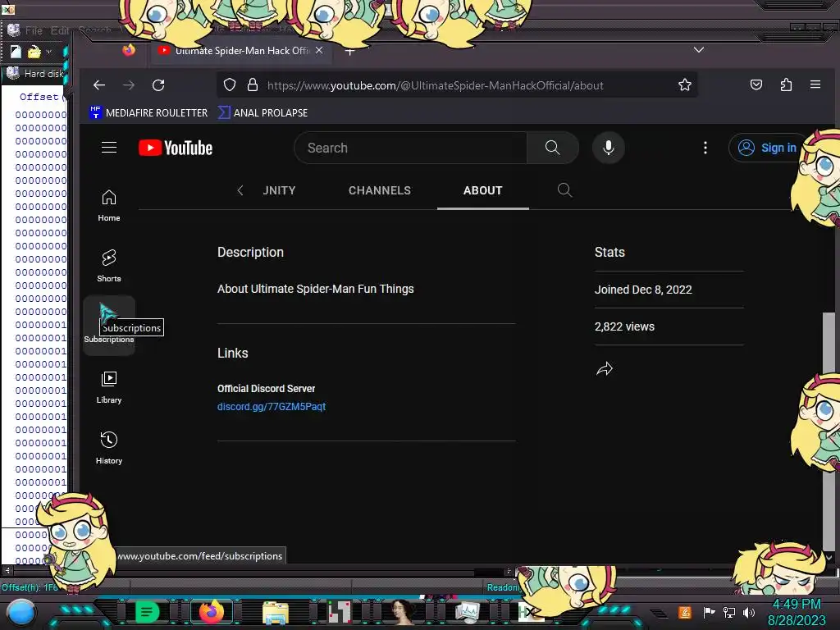Screen dimensions: 840x630
Task: Select the Hard disk tab in hex editor
Action: [35, 73]
